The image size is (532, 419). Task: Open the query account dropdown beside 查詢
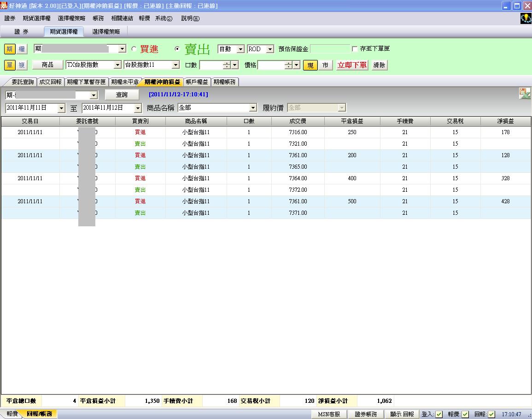point(94,95)
